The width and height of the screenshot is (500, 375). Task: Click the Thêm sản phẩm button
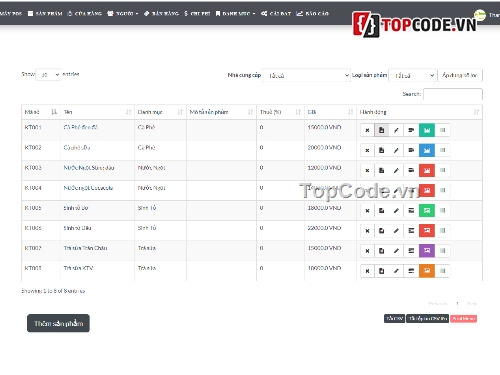58,323
